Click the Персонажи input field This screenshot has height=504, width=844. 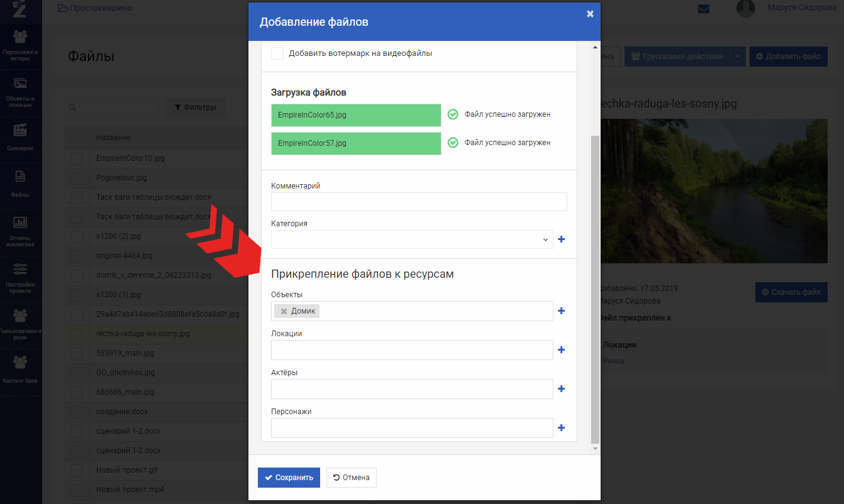click(x=412, y=428)
